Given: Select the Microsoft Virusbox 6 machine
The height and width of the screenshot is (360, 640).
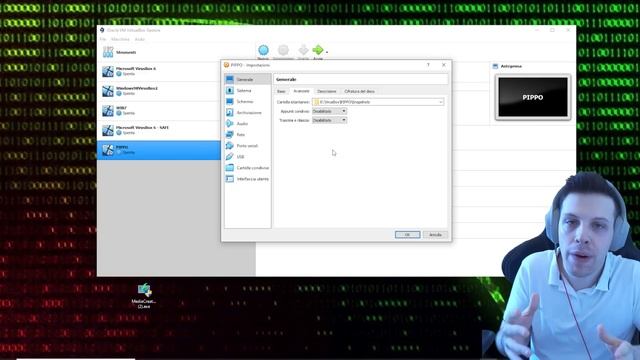Looking at the screenshot, I should 159,71.
